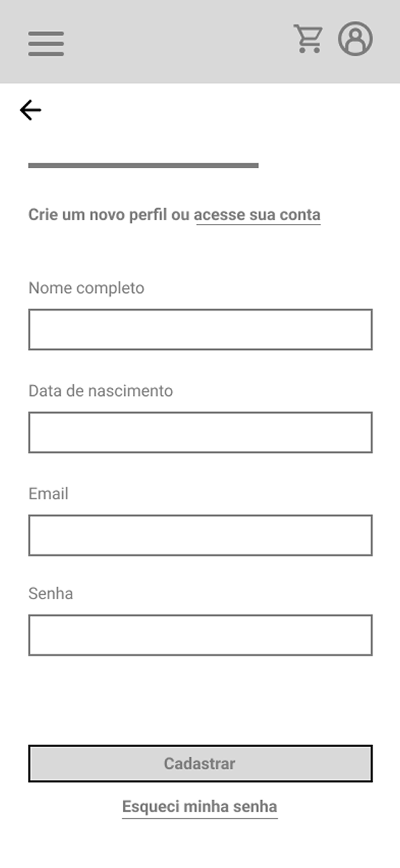Open the user profile icon
This screenshot has width=400, height=868.
pyautogui.click(x=355, y=39)
